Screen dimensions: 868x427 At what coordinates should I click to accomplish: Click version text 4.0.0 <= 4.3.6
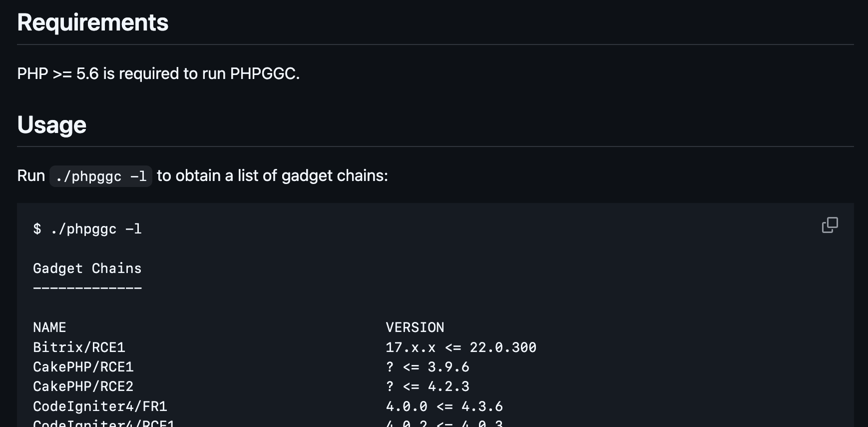pos(444,406)
